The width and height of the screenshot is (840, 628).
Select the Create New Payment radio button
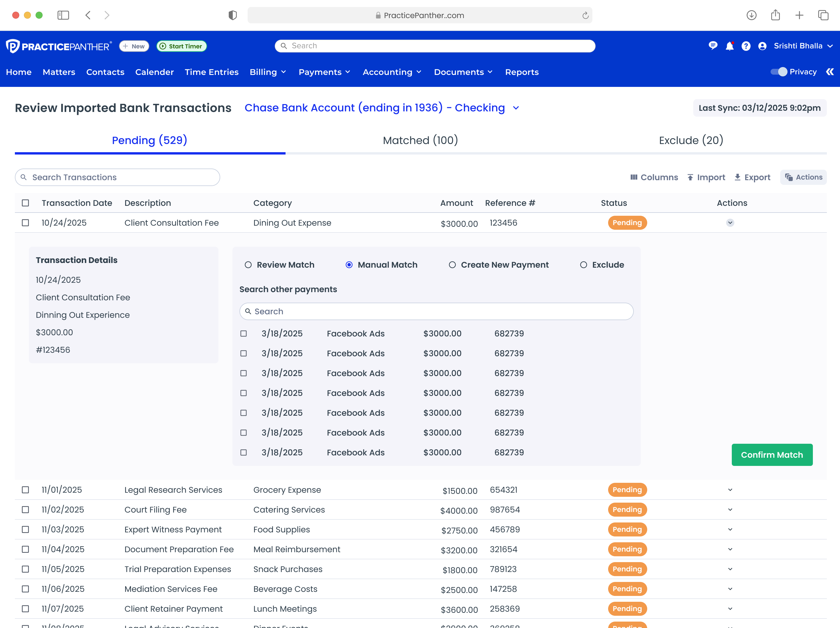point(452,265)
